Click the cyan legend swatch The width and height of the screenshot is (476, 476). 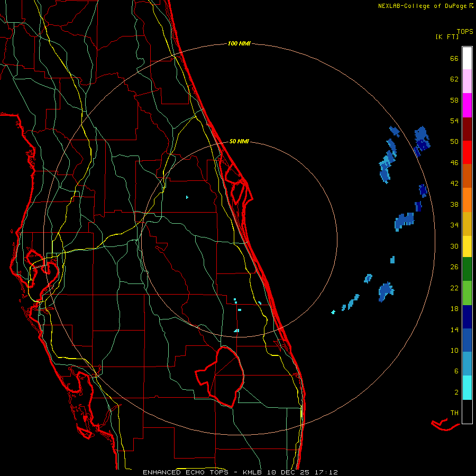[x=467, y=388]
